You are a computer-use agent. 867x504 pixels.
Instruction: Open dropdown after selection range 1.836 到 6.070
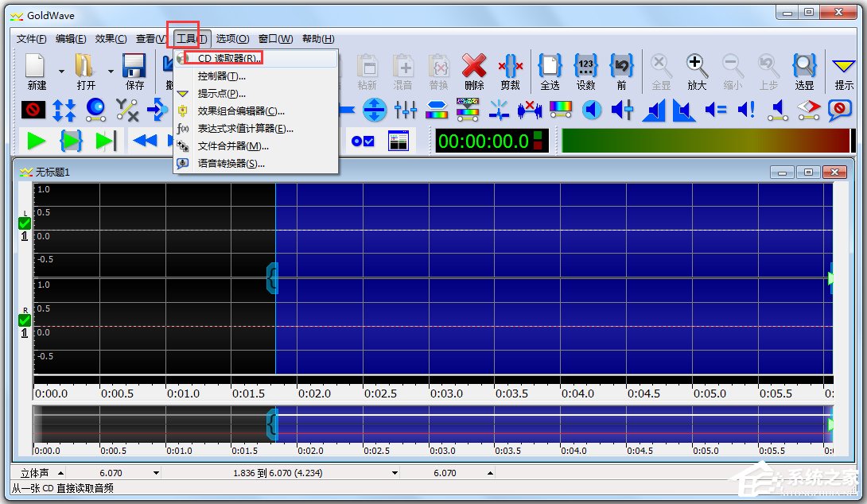(x=395, y=473)
